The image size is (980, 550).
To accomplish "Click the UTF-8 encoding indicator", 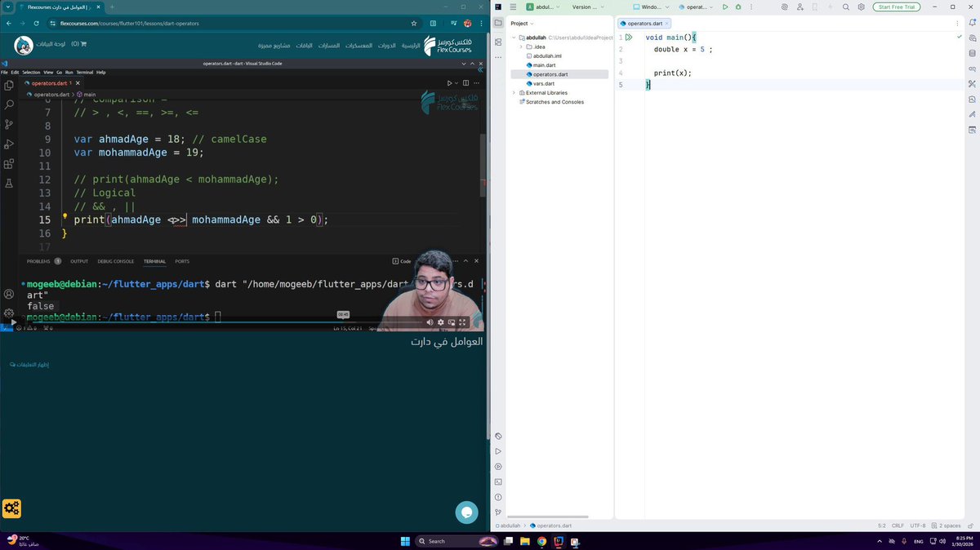I will tap(917, 526).
